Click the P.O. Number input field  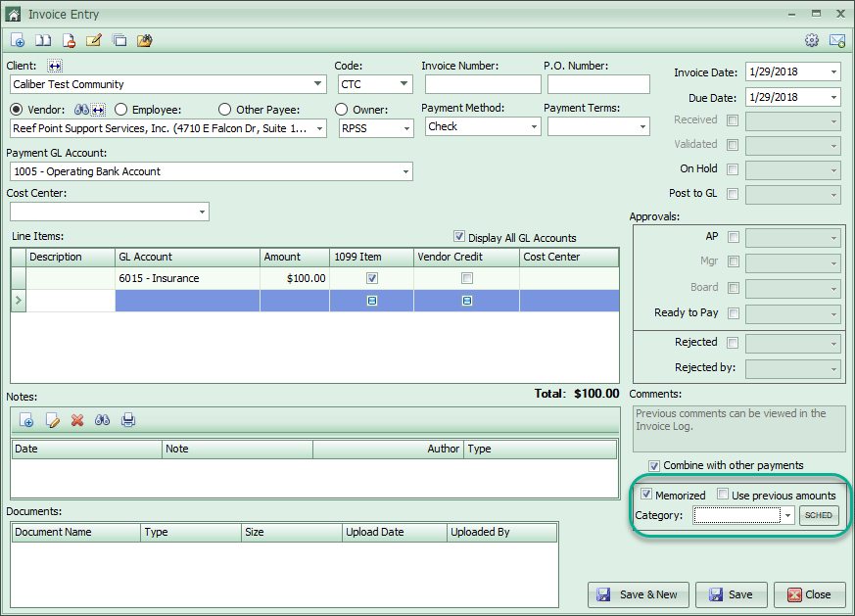point(598,84)
